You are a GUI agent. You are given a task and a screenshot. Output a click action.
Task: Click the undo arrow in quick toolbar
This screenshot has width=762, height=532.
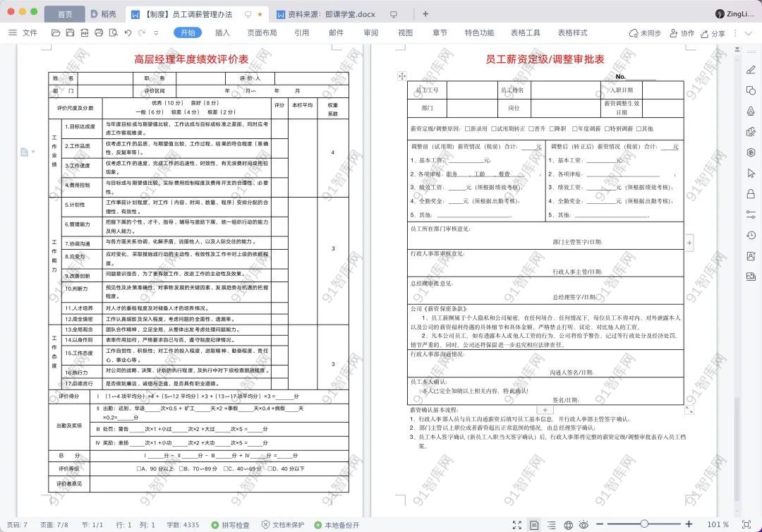pos(128,32)
